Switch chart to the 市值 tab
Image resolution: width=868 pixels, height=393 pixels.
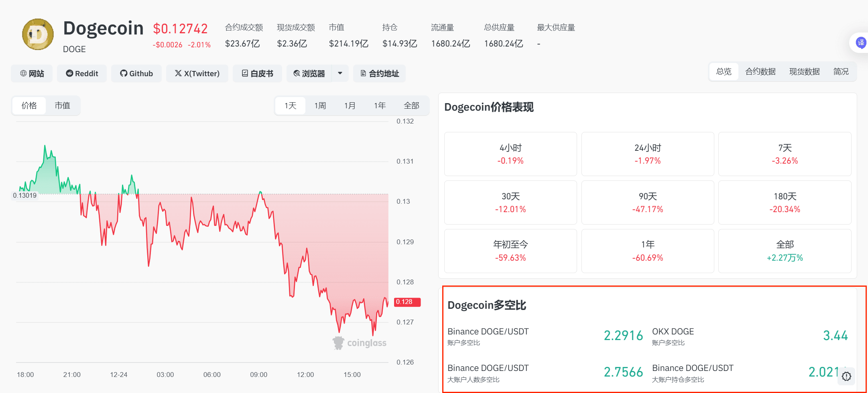click(x=62, y=105)
